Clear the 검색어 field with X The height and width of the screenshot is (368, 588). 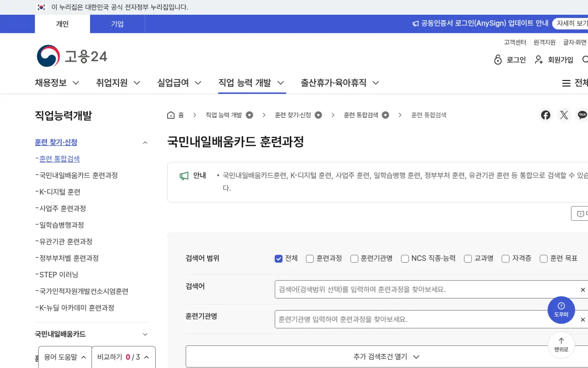pos(583,289)
